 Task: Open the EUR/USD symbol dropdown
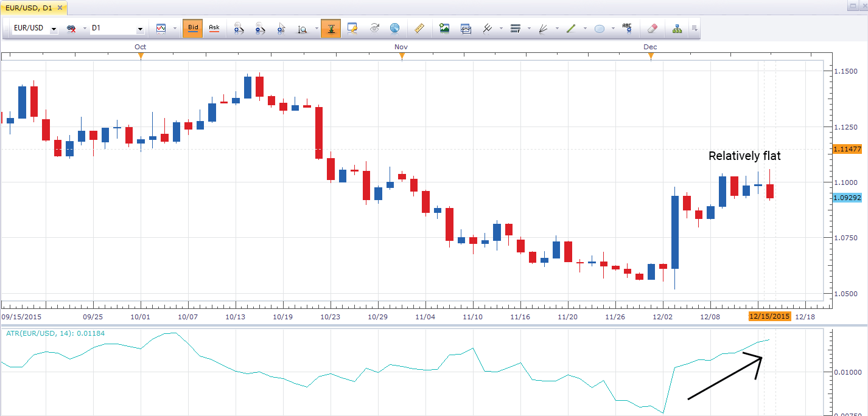coord(54,29)
